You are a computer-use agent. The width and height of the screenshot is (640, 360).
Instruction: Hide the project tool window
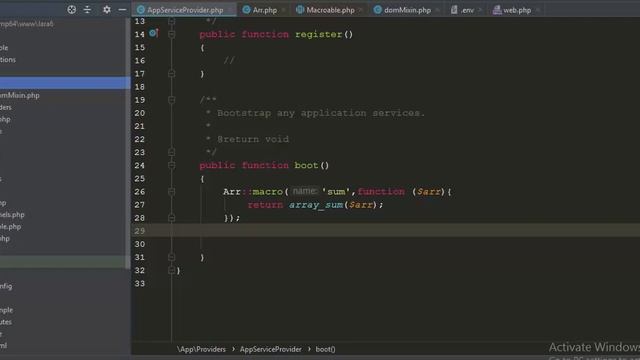[122, 9]
